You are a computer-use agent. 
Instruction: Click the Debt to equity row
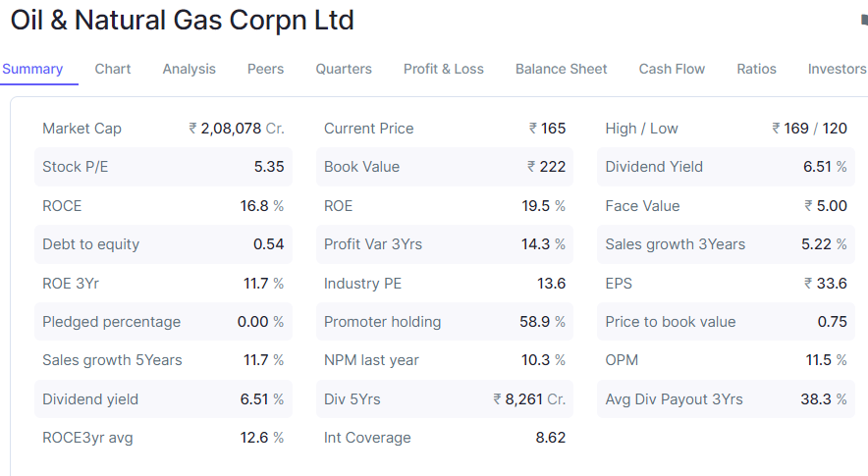point(163,244)
